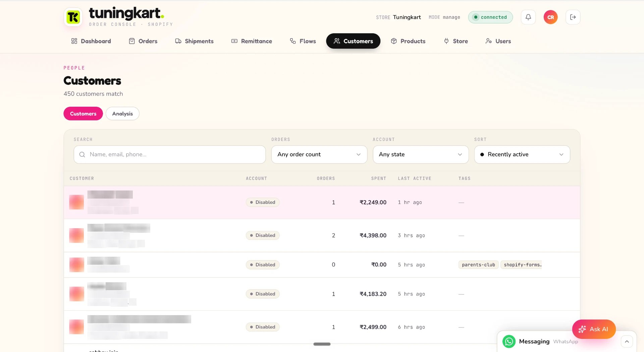Open the CR user avatar menu
The height and width of the screenshot is (352, 644).
(550, 17)
